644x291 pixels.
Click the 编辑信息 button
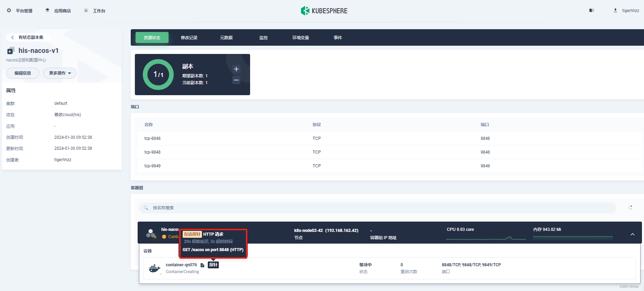[x=23, y=73]
